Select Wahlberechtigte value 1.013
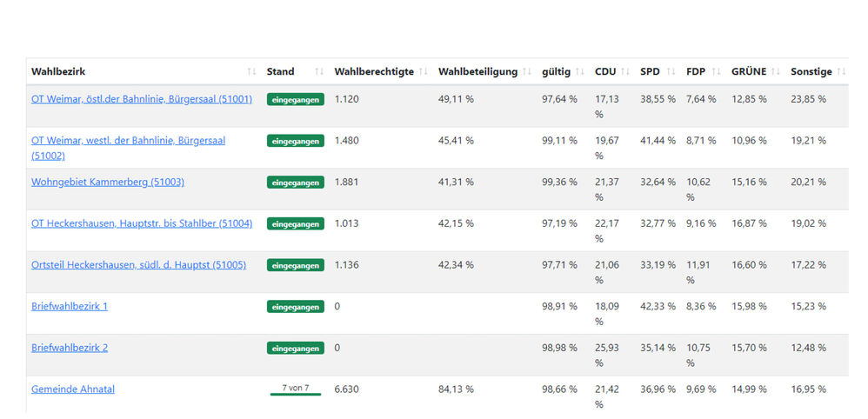This screenshot has width=868, height=419. pos(346,223)
